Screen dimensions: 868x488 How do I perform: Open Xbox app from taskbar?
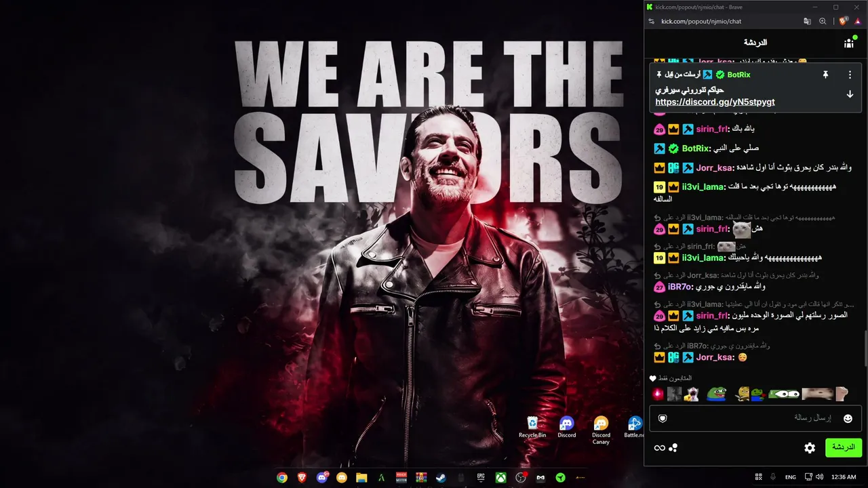(500, 477)
